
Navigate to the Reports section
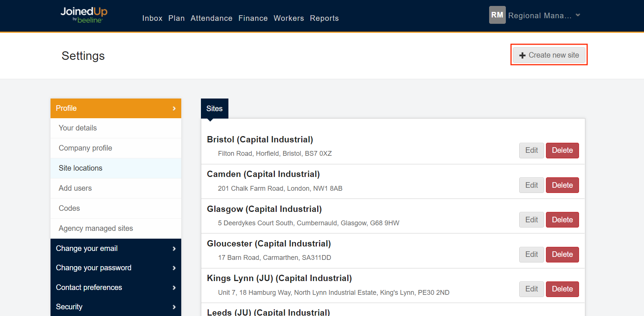point(324,18)
